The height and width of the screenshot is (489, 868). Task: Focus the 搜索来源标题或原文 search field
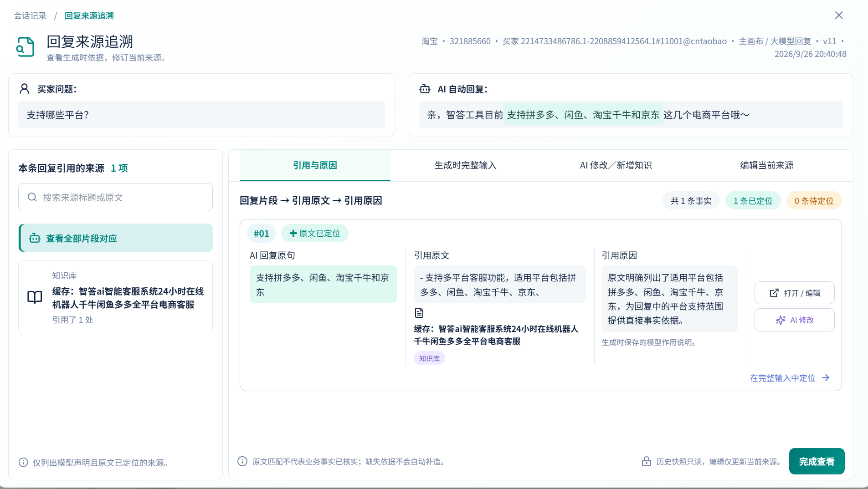coord(116,197)
